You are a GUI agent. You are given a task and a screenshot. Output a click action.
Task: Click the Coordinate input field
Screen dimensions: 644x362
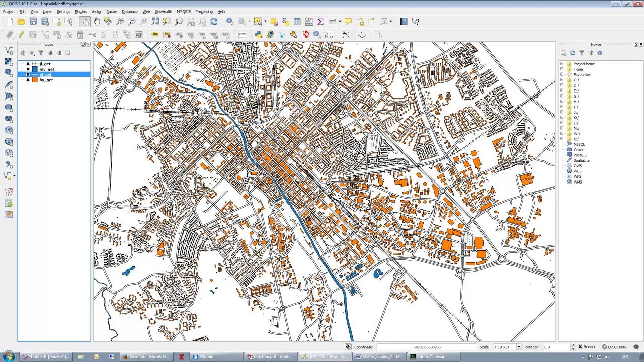(427, 347)
